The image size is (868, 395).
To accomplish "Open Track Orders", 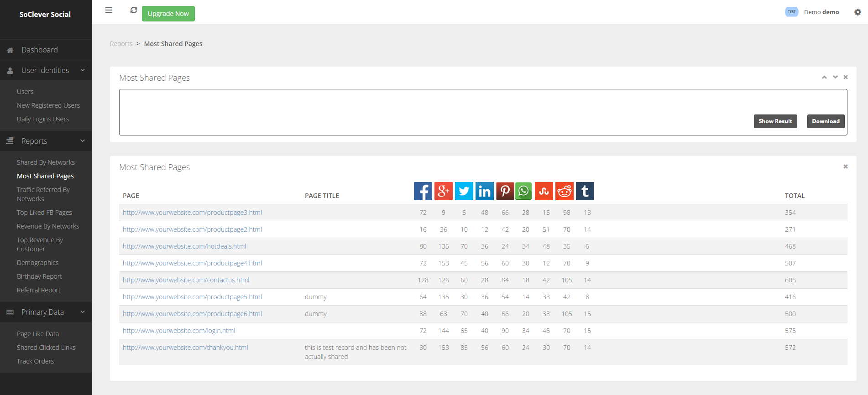I will (x=35, y=361).
